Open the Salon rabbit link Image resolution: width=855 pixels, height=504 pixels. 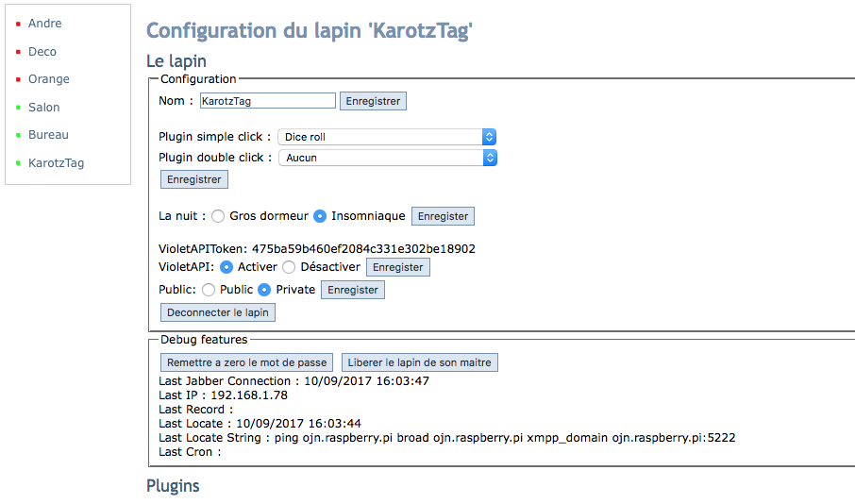click(x=43, y=107)
